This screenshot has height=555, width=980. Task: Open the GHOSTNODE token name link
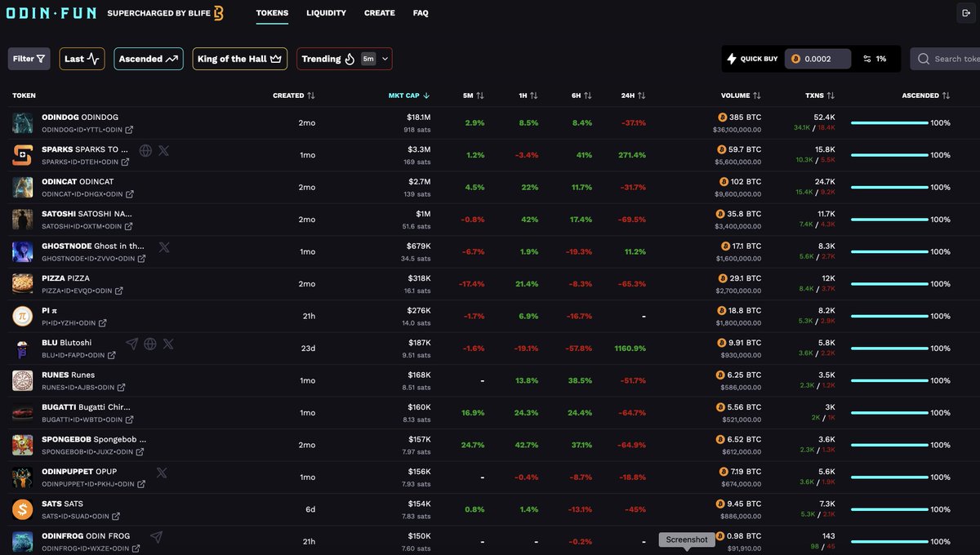(93, 246)
